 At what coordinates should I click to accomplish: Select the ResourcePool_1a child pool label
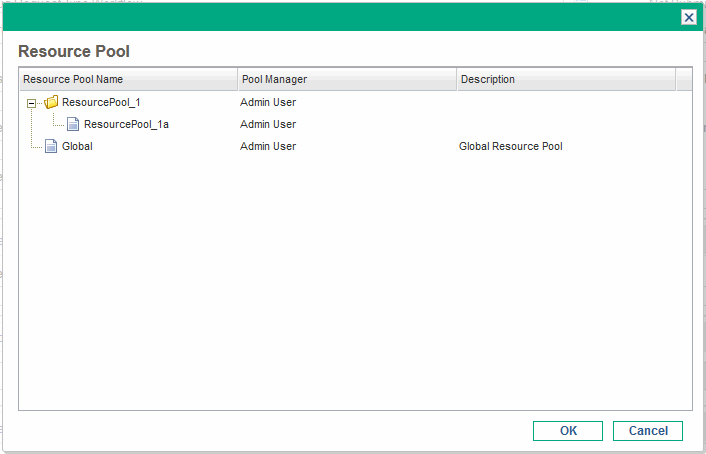126,125
